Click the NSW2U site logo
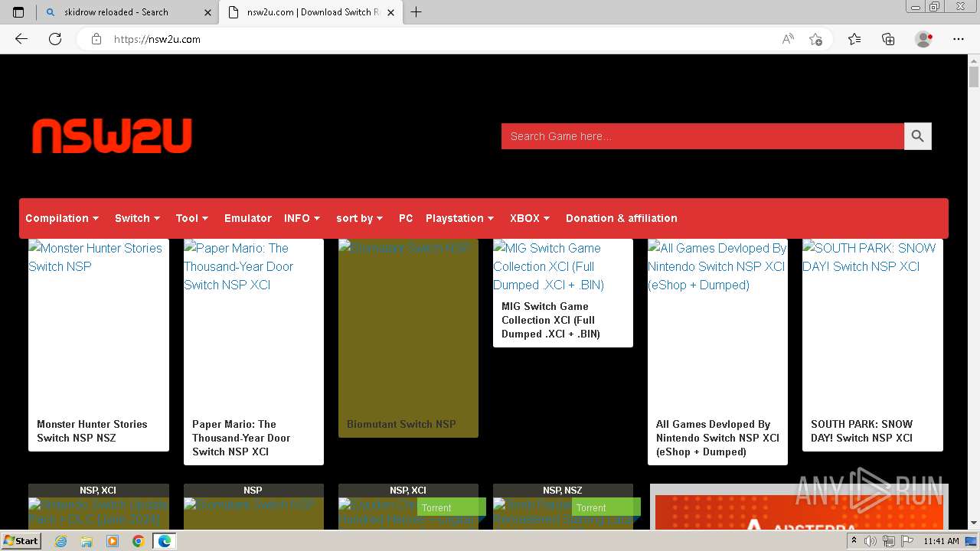Image resolution: width=980 pixels, height=551 pixels. [x=112, y=135]
